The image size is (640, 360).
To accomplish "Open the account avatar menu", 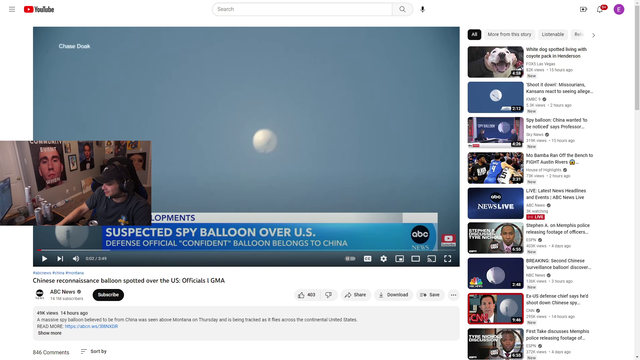I will tap(619, 9).
